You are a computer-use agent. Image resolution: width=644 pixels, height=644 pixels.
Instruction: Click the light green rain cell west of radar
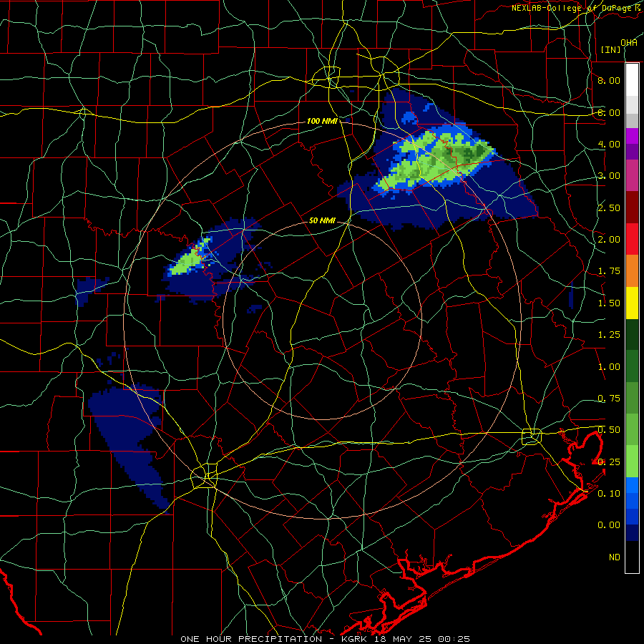(186, 263)
